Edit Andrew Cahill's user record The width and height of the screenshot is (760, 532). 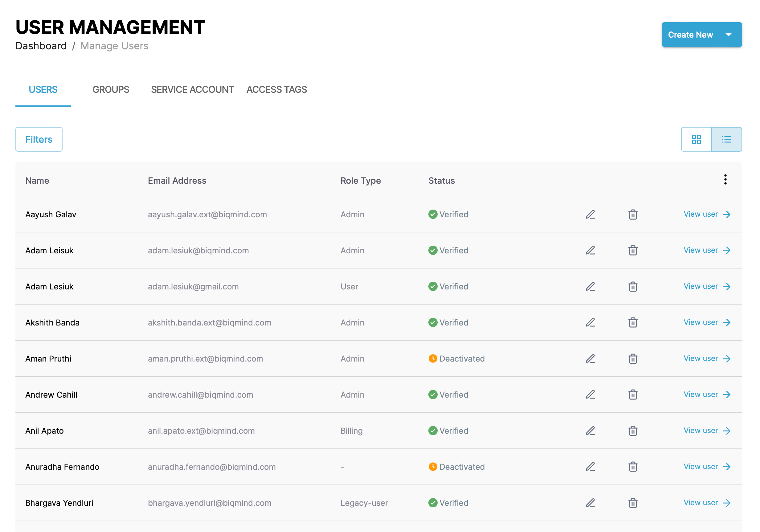point(590,395)
